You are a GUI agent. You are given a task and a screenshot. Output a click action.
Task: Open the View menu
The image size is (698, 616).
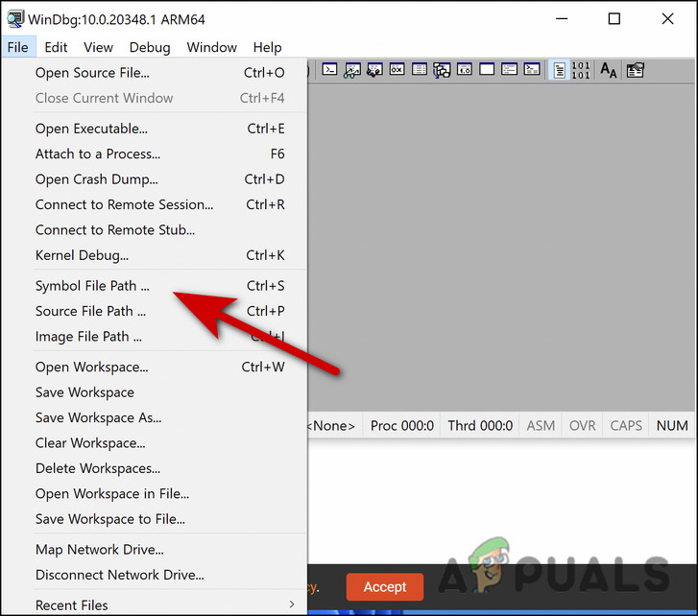98,47
